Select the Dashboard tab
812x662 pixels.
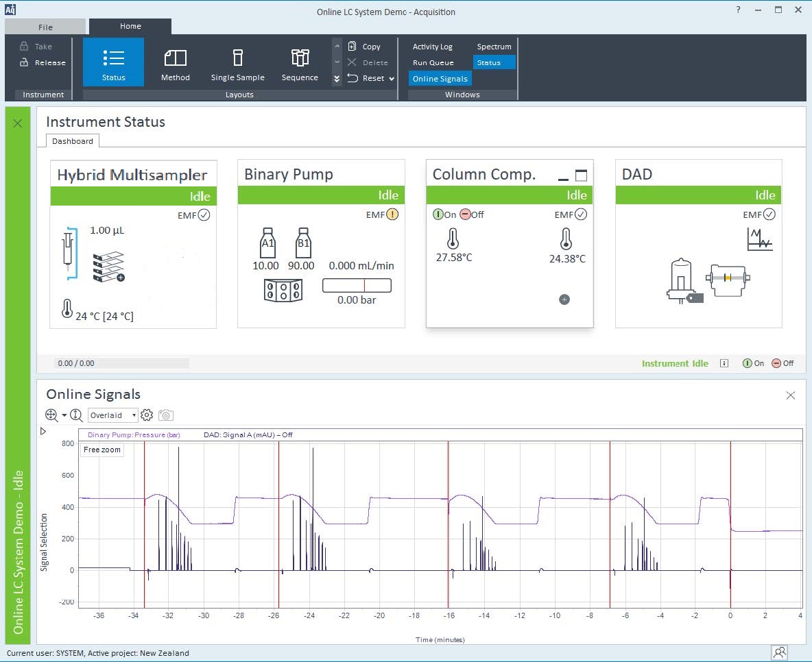click(x=72, y=141)
